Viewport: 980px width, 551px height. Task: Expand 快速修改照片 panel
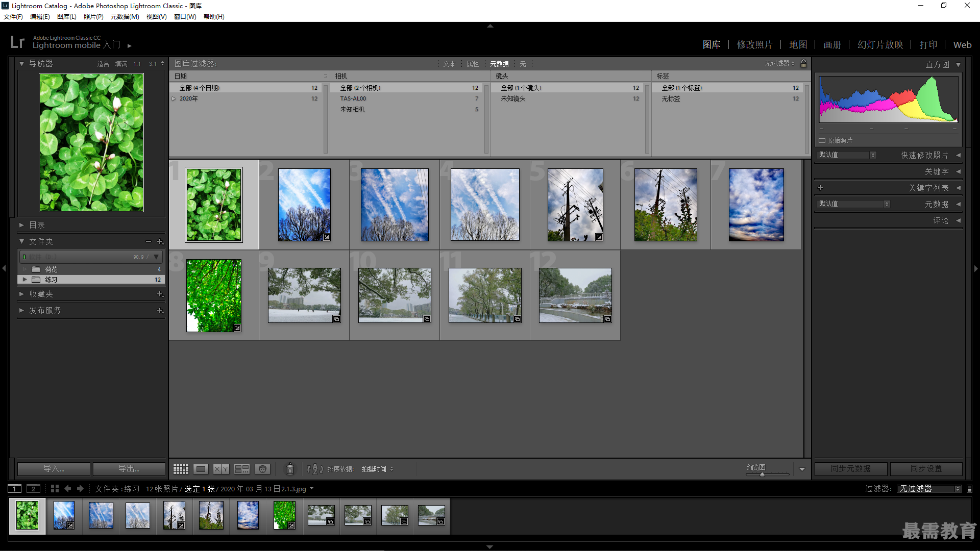click(958, 155)
